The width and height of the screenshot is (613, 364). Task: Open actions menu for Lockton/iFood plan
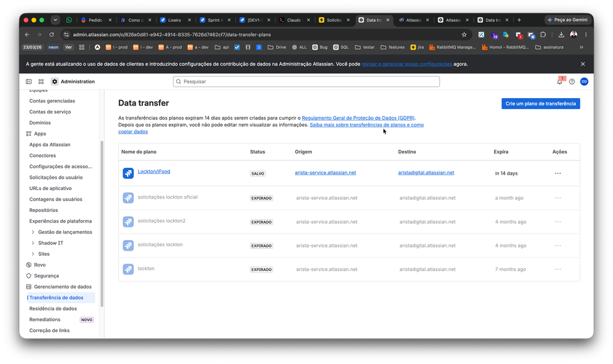[x=558, y=173]
